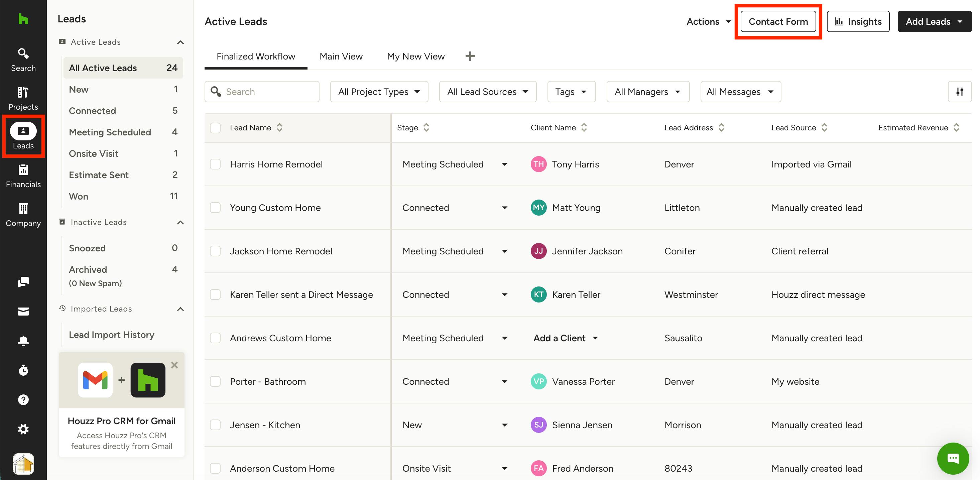
Task: Open the Financials section
Action: tap(23, 176)
